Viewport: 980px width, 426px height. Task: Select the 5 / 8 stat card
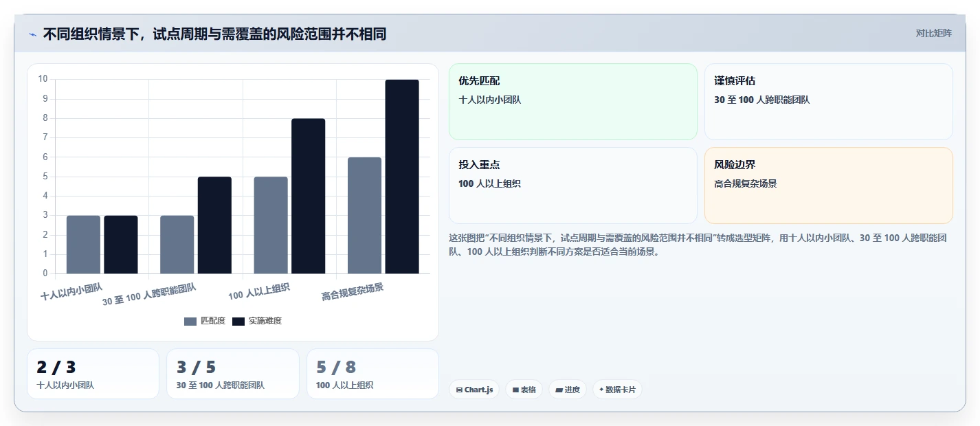pyautogui.click(x=372, y=374)
